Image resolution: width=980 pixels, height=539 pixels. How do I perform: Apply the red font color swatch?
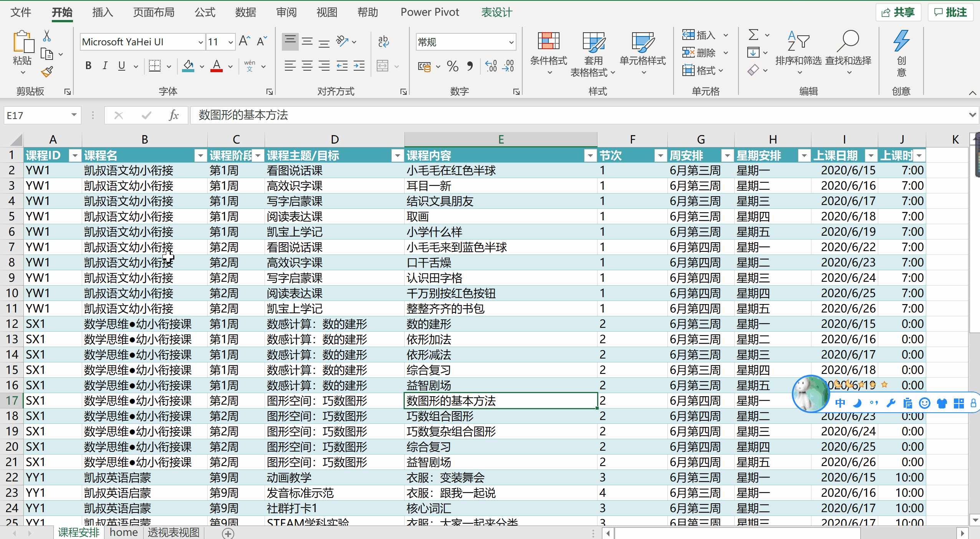(217, 66)
